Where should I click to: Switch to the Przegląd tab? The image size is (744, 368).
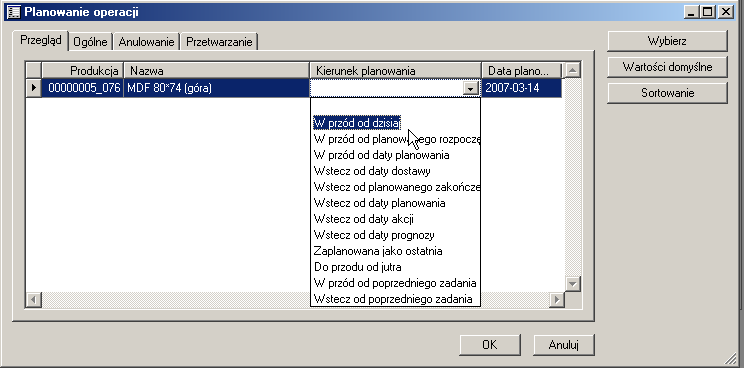(x=41, y=40)
